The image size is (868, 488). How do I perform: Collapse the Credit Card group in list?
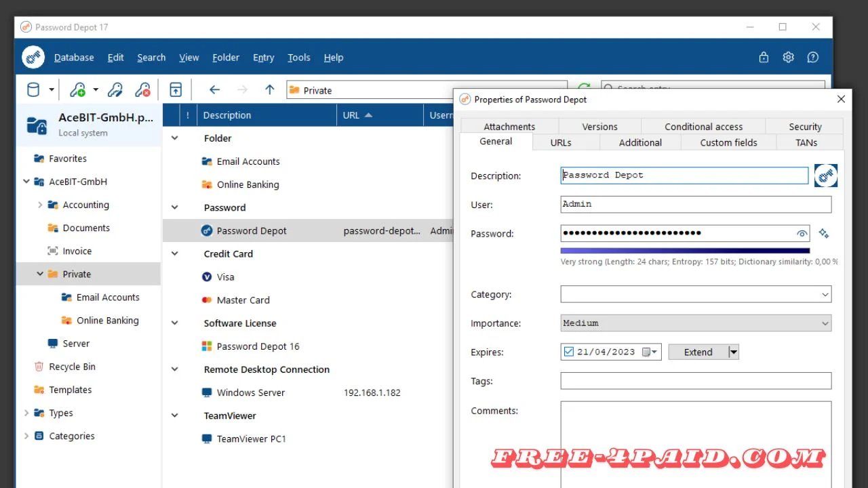click(174, 253)
